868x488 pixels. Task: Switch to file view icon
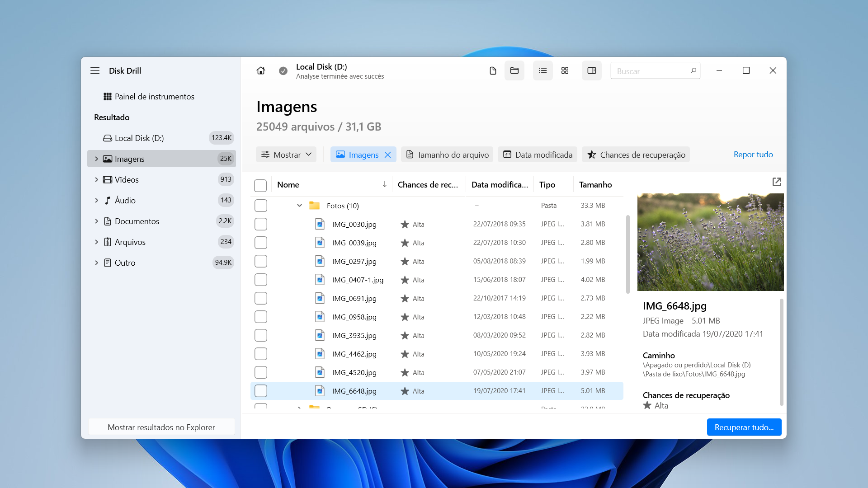click(x=493, y=70)
